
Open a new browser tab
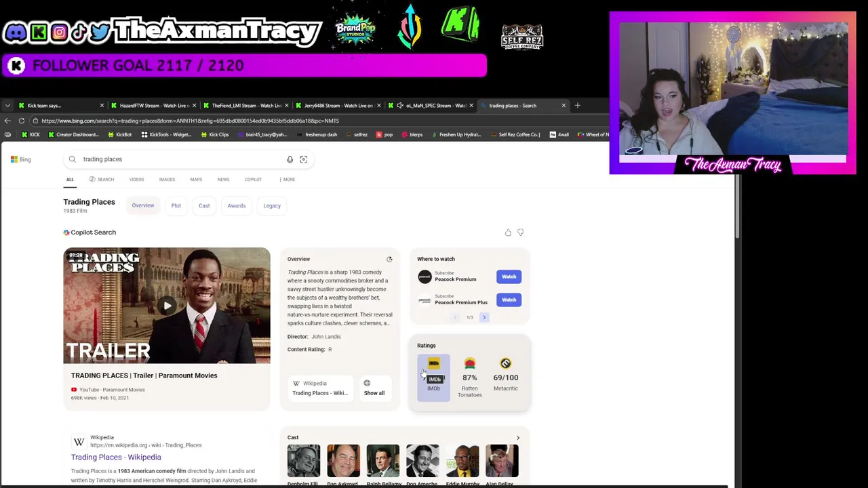577,105
